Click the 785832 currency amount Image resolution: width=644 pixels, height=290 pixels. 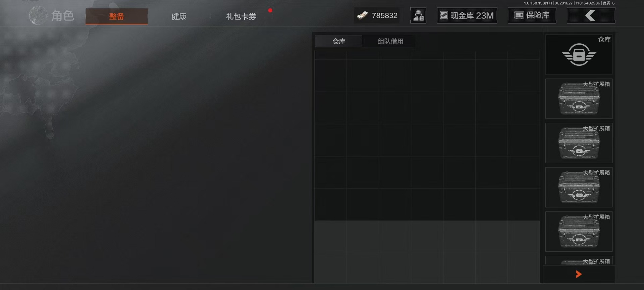(x=384, y=15)
